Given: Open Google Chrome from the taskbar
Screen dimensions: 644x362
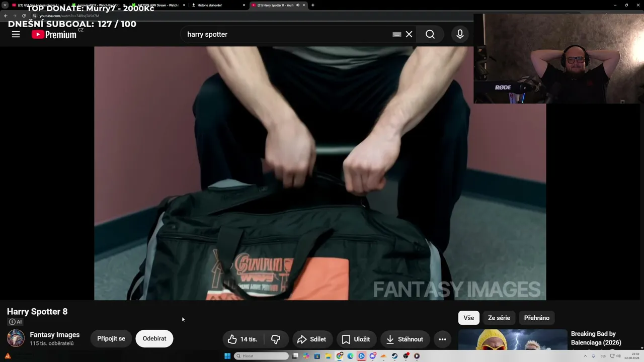Looking at the screenshot, I should click(x=340, y=356).
